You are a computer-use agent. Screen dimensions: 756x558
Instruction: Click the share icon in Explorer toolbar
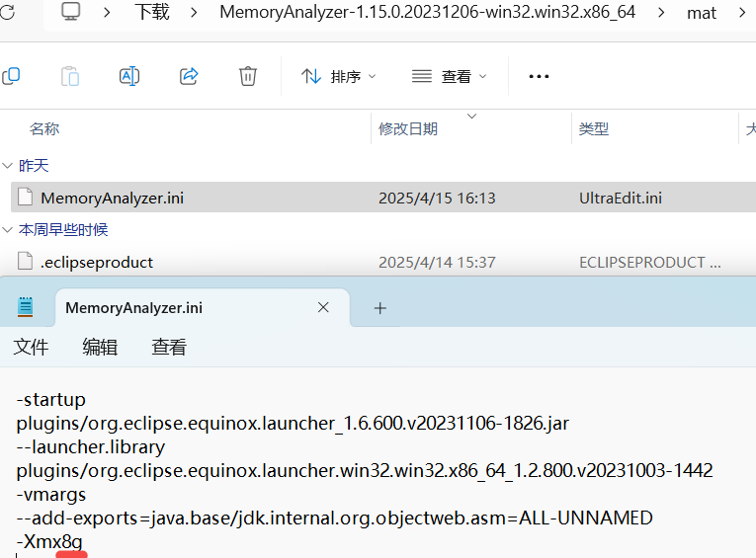point(189,76)
